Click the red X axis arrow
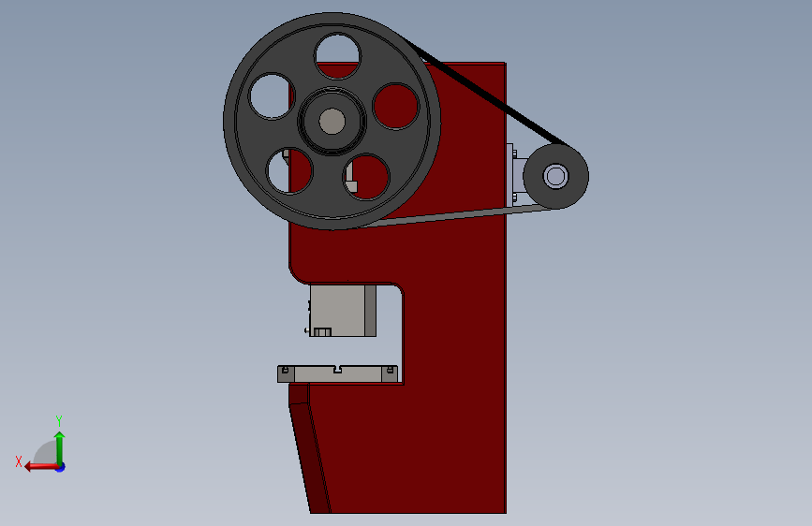 click(x=41, y=467)
